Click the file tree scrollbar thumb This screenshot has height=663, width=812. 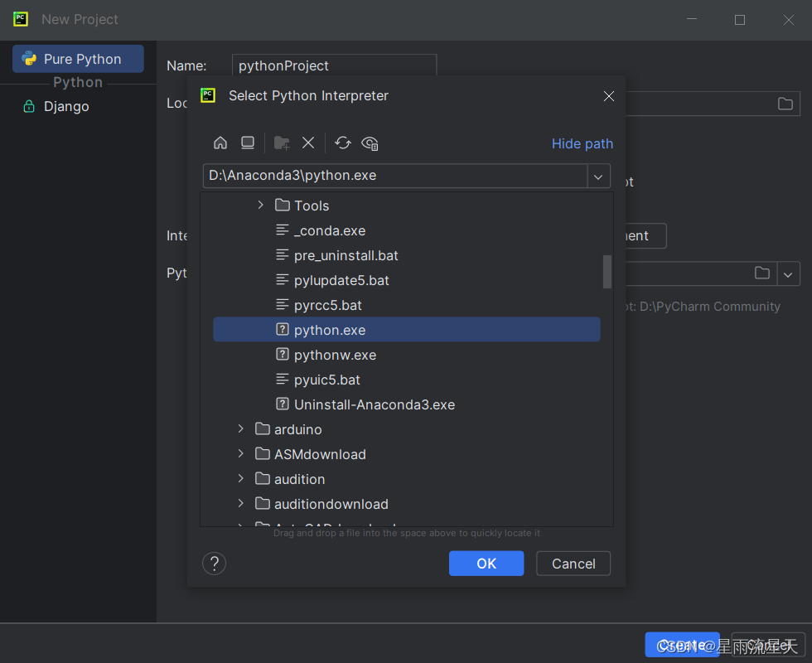click(x=607, y=272)
